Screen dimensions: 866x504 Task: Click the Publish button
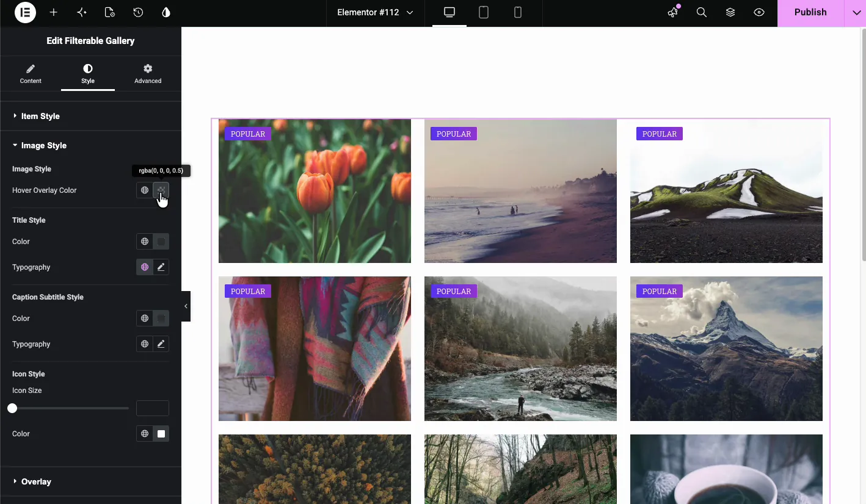(810, 12)
